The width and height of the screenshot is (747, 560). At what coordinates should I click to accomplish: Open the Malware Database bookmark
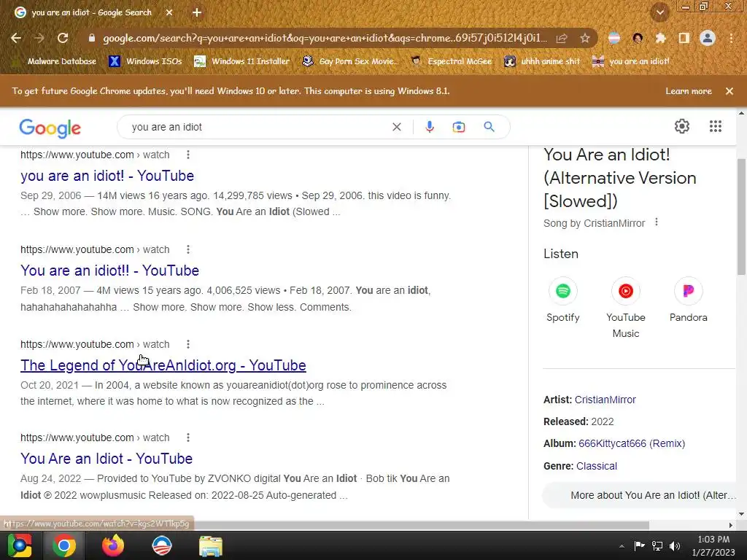click(x=54, y=61)
